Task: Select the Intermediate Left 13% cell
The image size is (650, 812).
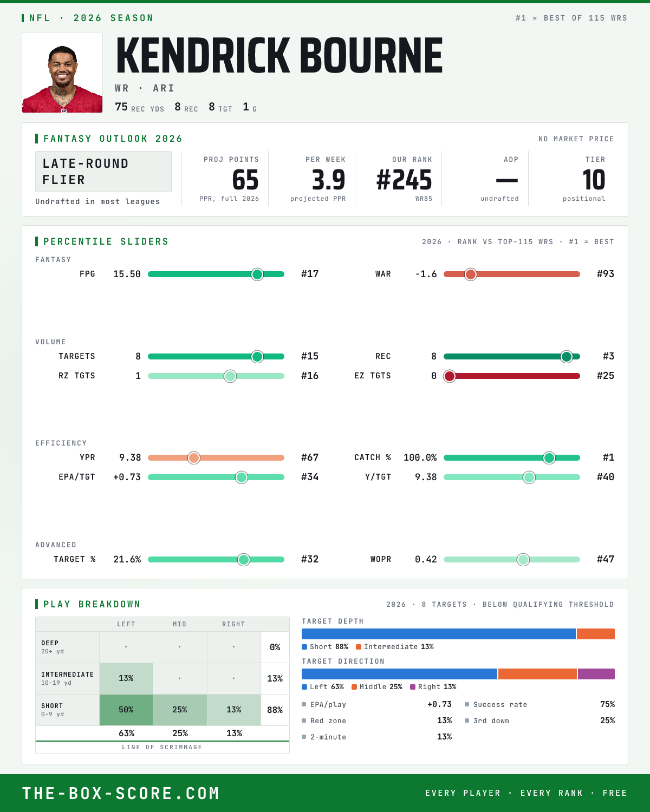Action: pyautogui.click(x=126, y=678)
